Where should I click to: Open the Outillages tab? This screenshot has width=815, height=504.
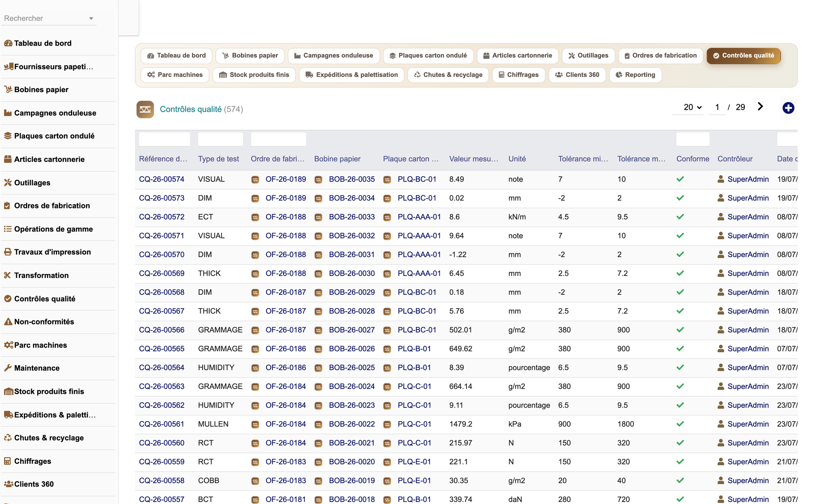(588, 56)
